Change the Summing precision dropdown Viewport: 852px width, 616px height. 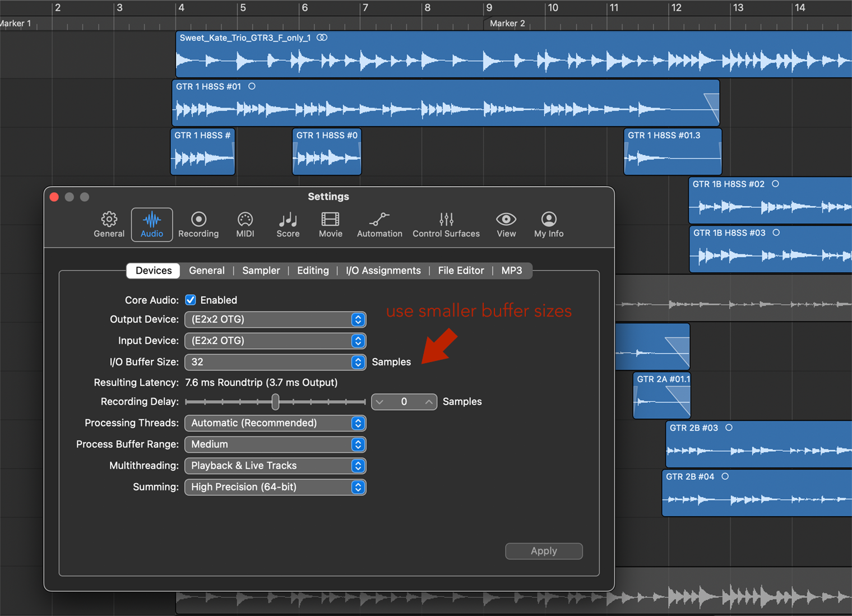[x=275, y=487]
